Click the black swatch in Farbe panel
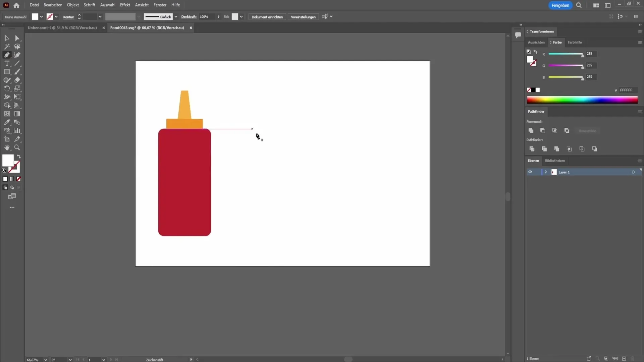 coord(533,90)
